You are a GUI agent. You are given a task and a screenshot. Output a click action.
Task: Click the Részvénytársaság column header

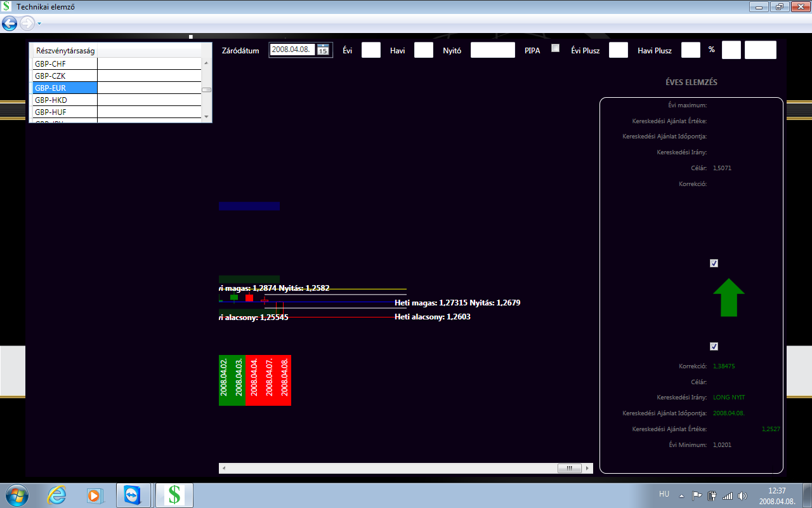point(65,51)
